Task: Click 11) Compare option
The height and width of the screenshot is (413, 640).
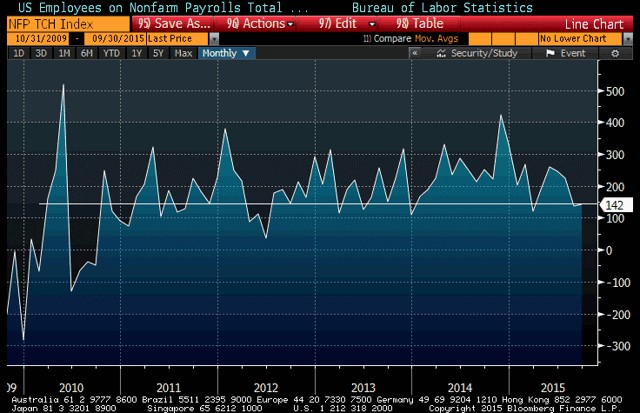Action: coord(387,39)
